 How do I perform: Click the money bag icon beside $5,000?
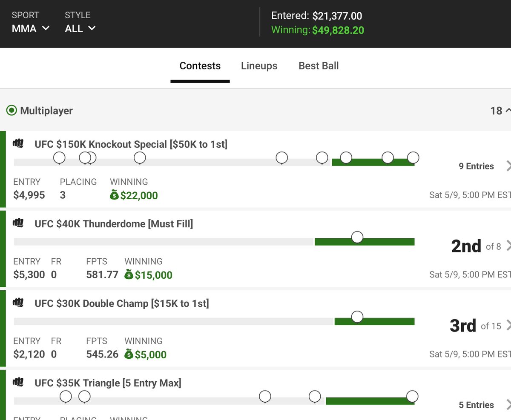point(129,354)
